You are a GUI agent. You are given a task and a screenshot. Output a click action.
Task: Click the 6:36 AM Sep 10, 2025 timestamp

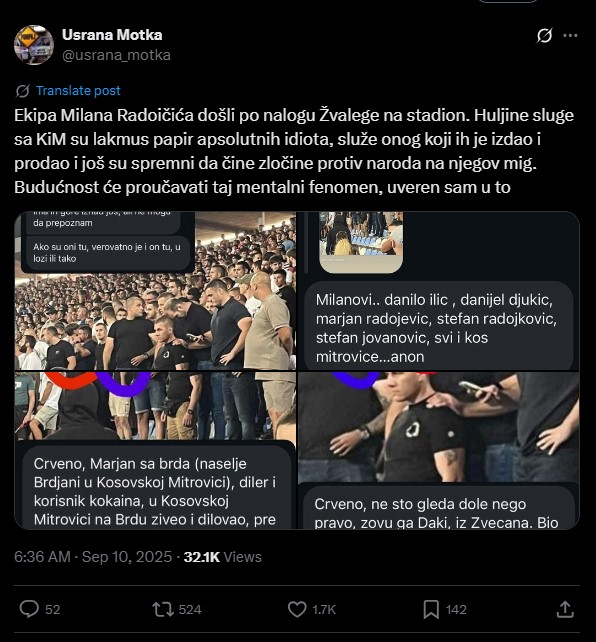click(x=93, y=557)
